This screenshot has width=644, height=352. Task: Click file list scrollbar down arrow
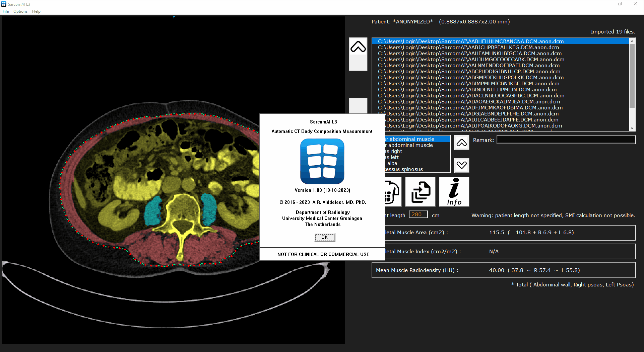[632, 128]
